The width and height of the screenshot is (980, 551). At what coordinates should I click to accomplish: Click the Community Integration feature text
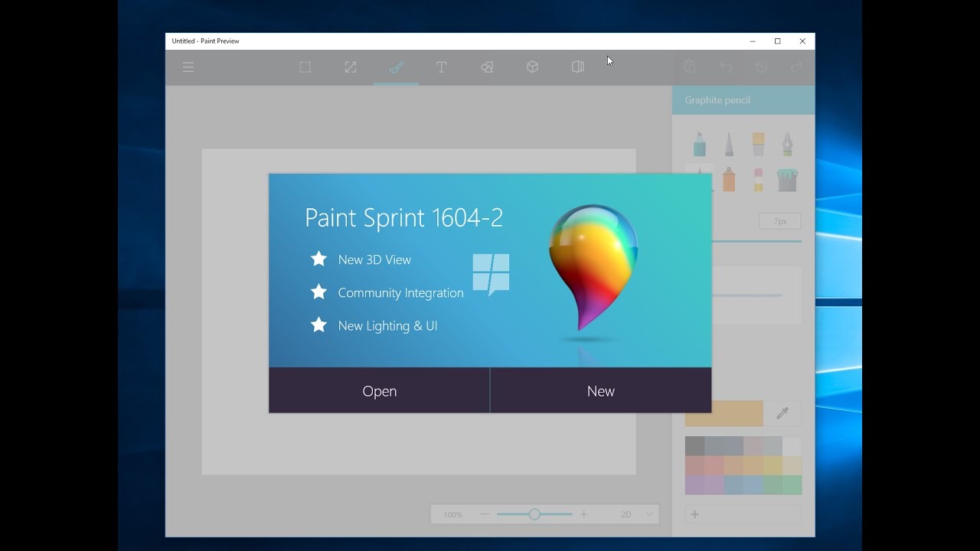(400, 292)
